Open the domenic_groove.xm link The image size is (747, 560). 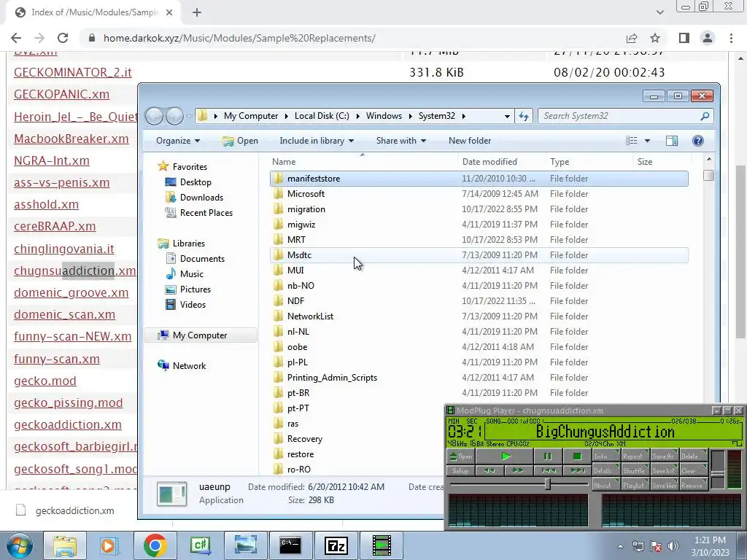click(71, 292)
